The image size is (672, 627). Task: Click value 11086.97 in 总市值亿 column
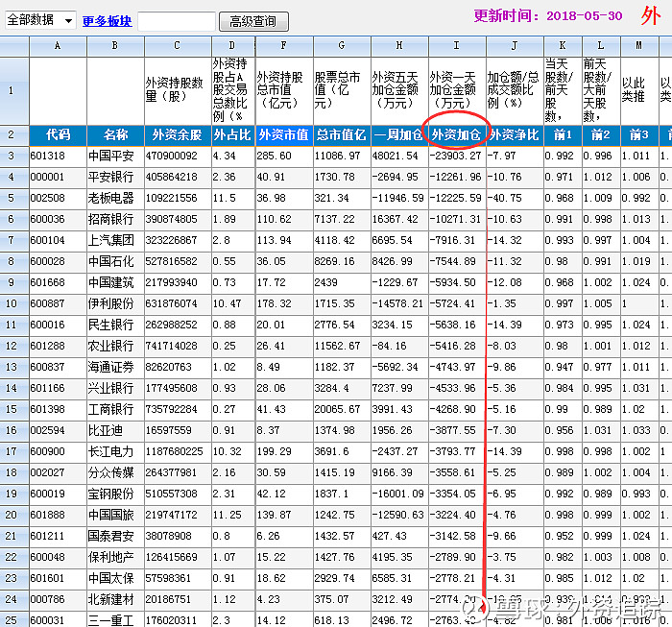[x=337, y=156]
